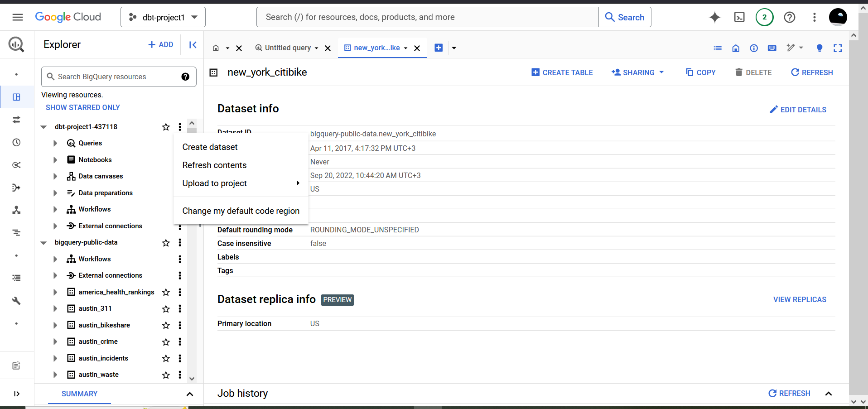This screenshot has width=868, height=409.
Task: Open Gemini AI assistant sparkle icon
Action: coord(715,17)
